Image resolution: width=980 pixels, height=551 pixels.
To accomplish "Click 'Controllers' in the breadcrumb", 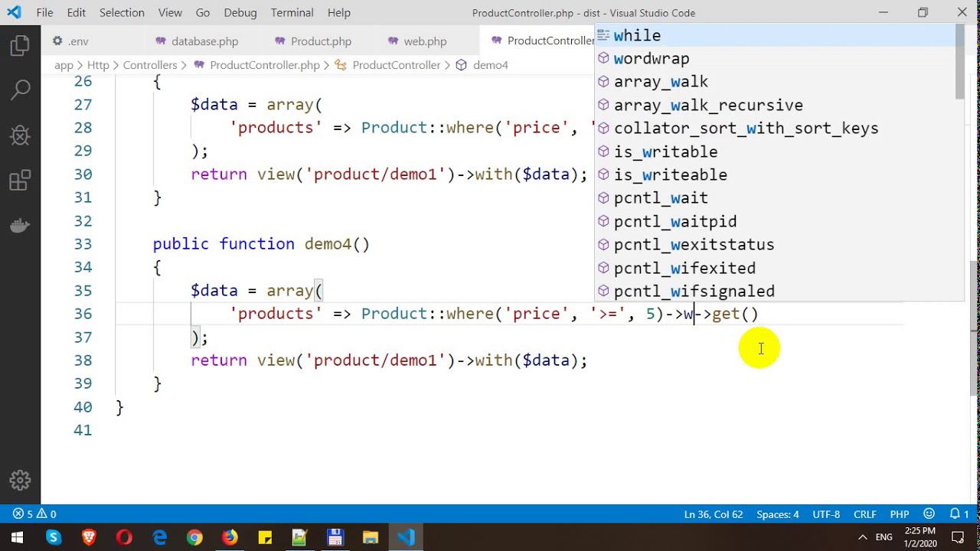I will pos(150,65).
